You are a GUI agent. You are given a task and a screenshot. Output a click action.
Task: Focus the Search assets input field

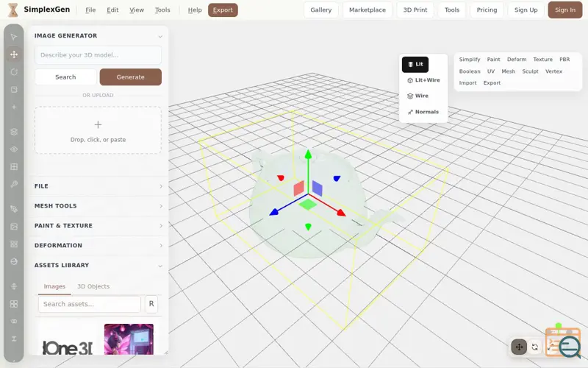pyautogui.click(x=90, y=304)
